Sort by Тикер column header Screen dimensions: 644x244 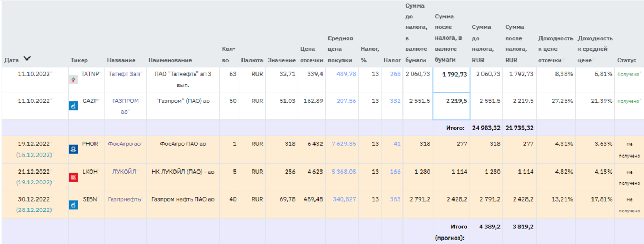pos(79,61)
